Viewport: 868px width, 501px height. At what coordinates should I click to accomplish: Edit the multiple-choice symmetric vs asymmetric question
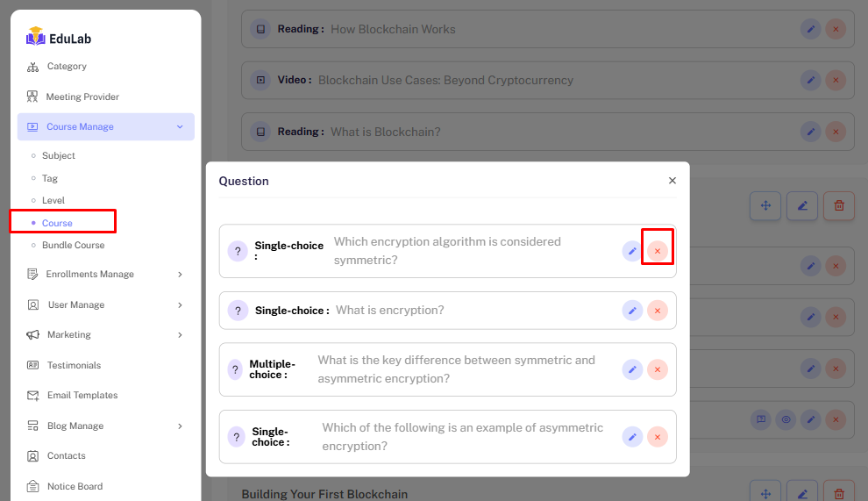coord(632,369)
